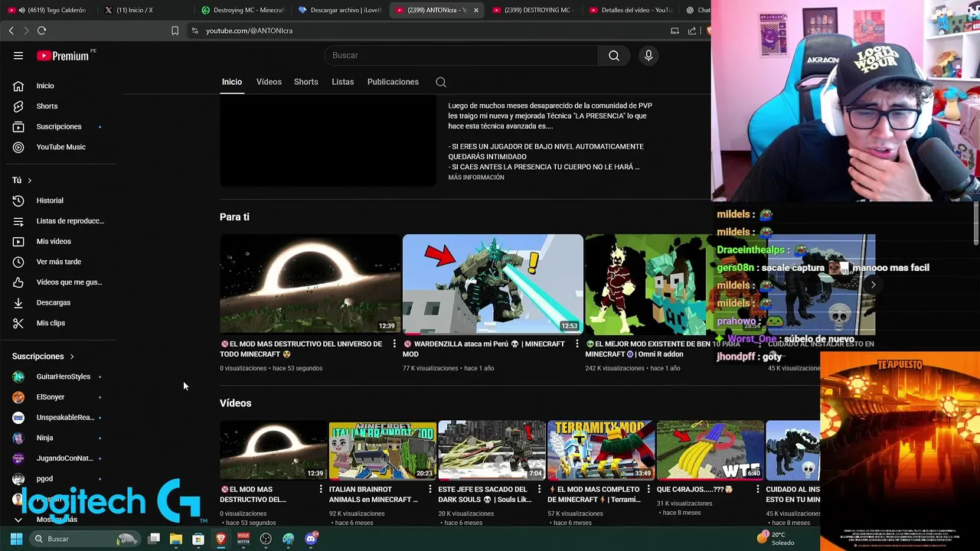The width and height of the screenshot is (980, 551).
Task: Open File Explorer from the taskbar
Action: tap(176, 539)
